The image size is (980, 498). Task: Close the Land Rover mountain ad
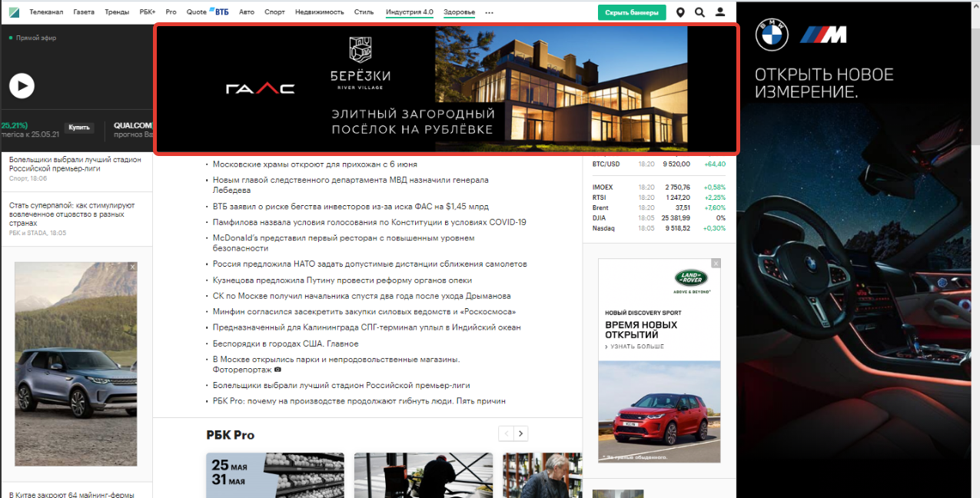[x=133, y=267]
